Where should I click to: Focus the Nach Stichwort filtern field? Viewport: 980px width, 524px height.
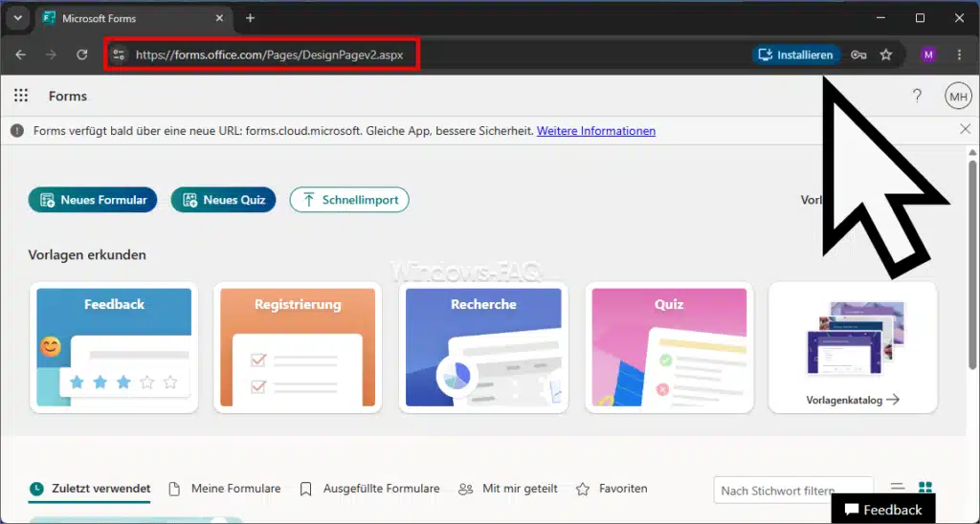click(793, 491)
